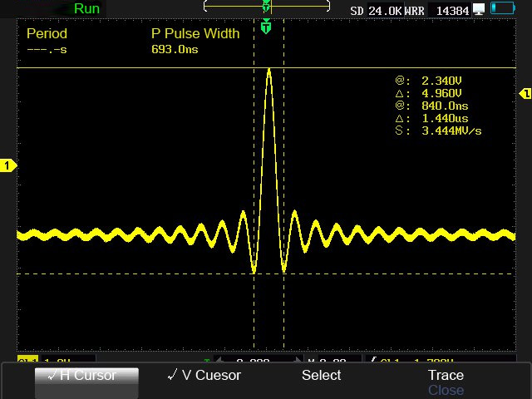Open the Trace menu option
This screenshot has height=399, width=532.
click(446, 376)
